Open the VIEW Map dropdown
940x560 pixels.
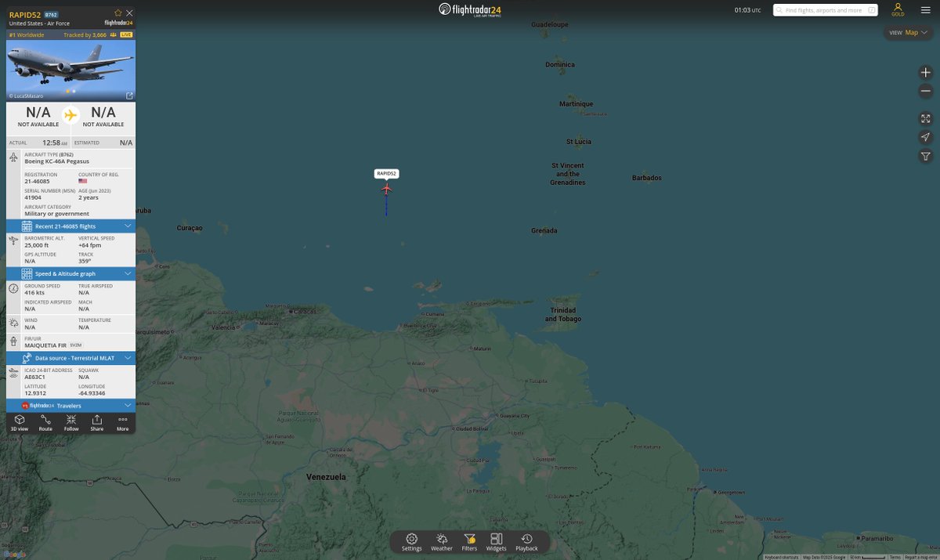point(909,32)
